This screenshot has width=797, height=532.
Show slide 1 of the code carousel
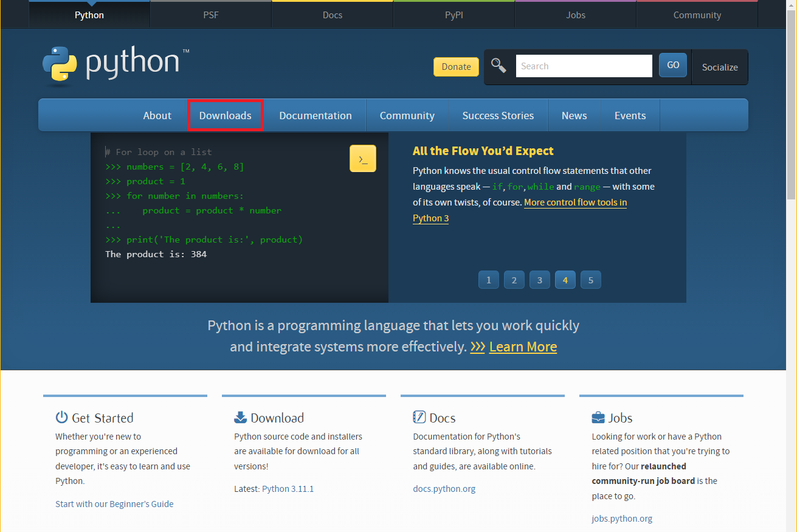pyautogui.click(x=489, y=280)
